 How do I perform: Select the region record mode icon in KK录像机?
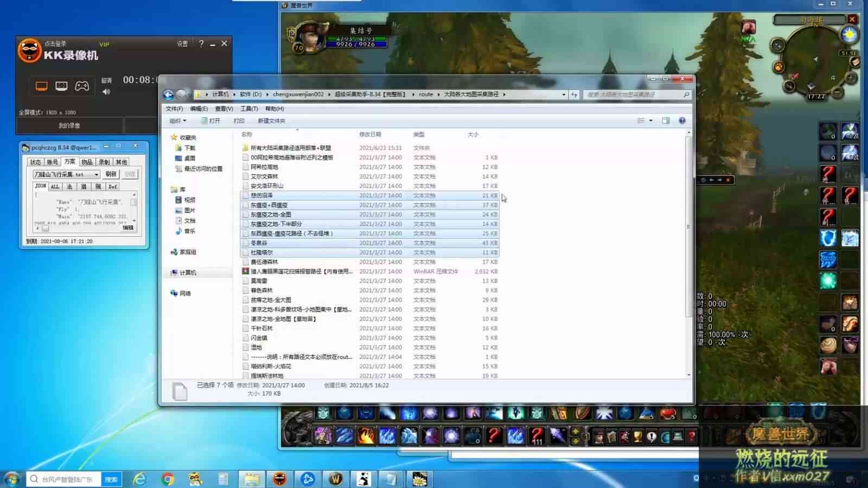point(61,86)
